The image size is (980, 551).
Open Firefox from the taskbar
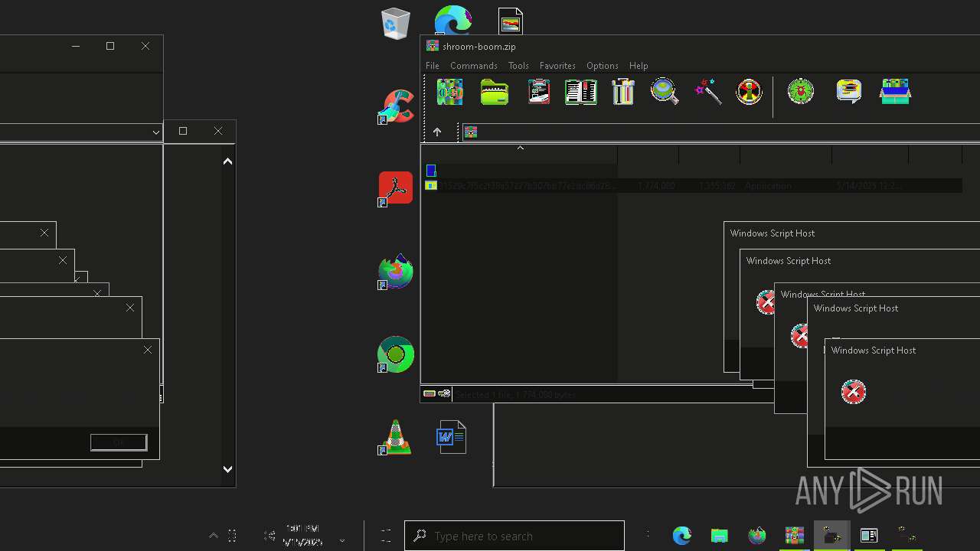tap(756, 536)
